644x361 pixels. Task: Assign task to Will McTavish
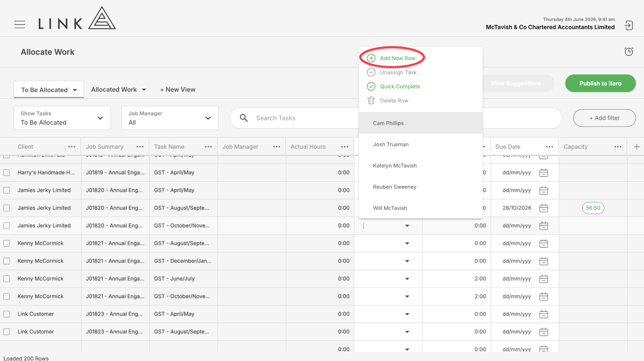420,208
